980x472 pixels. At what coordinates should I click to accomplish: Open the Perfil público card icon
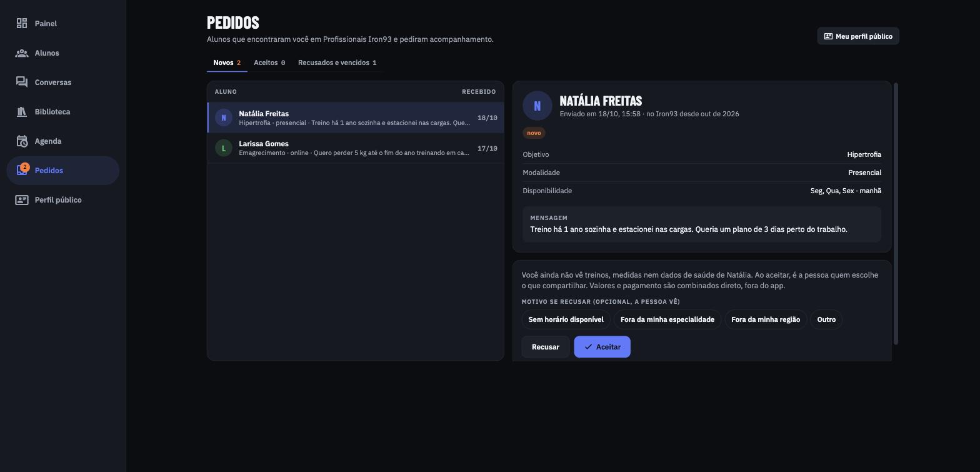coord(22,200)
